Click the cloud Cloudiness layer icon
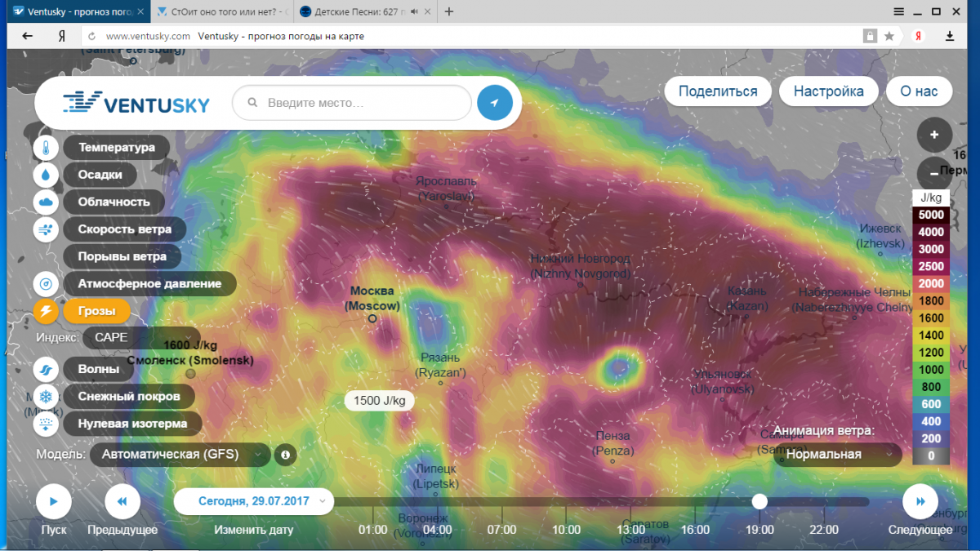This screenshot has width=980, height=551. click(47, 202)
